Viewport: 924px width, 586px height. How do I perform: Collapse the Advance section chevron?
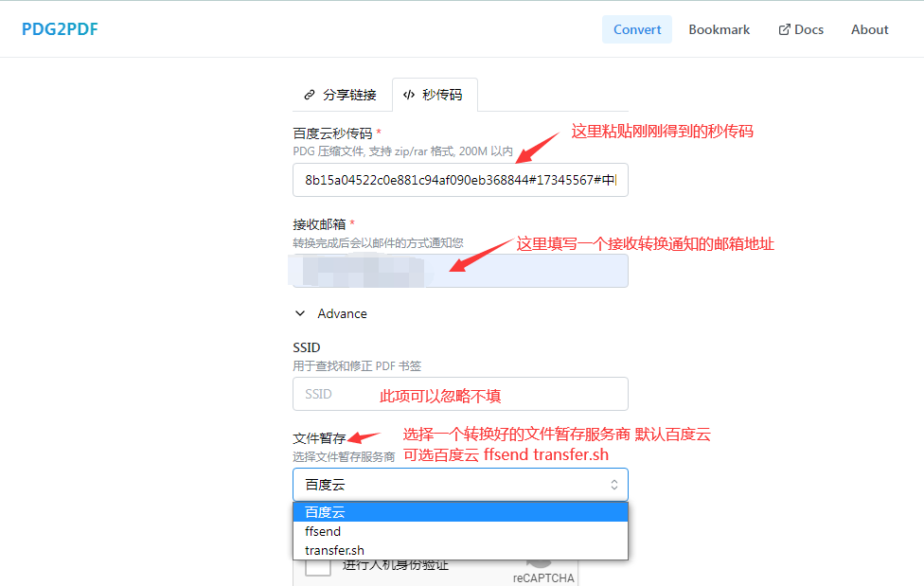pyautogui.click(x=300, y=313)
